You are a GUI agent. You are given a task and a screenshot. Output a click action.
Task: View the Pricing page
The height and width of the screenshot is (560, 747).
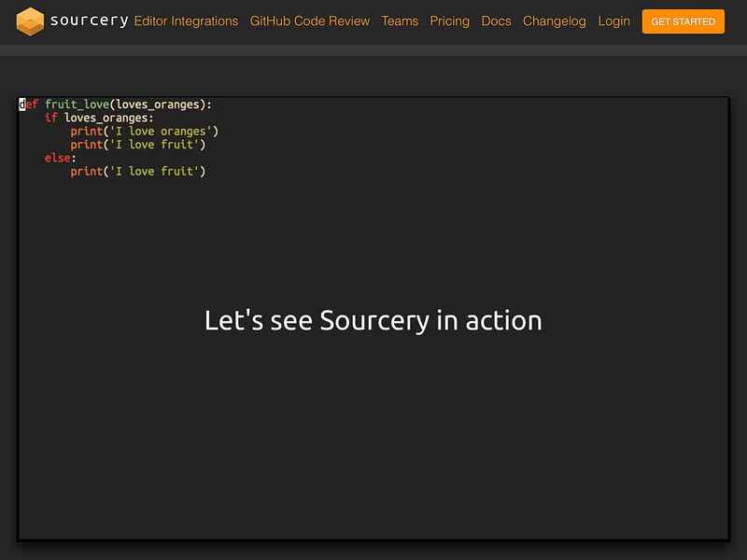point(449,21)
